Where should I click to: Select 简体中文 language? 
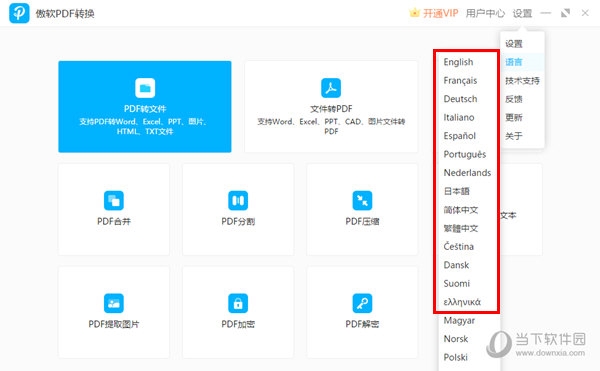(461, 210)
